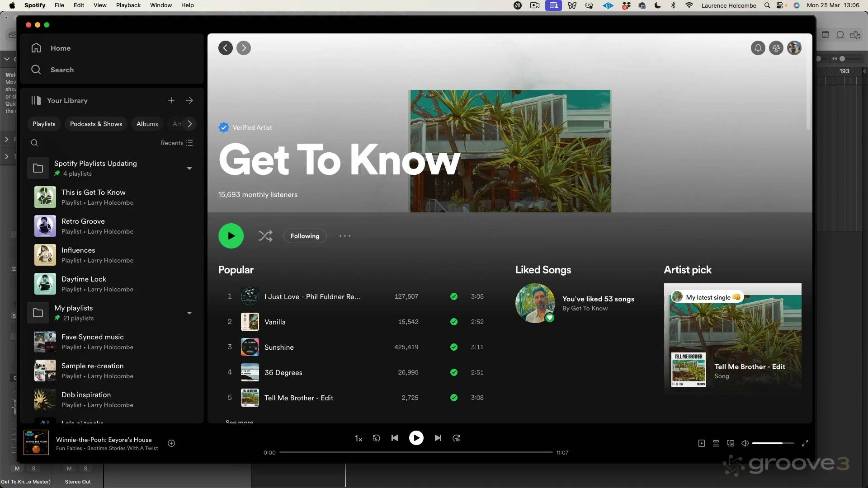Toggle the Following button for the artist
The image size is (868, 488).
(305, 236)
